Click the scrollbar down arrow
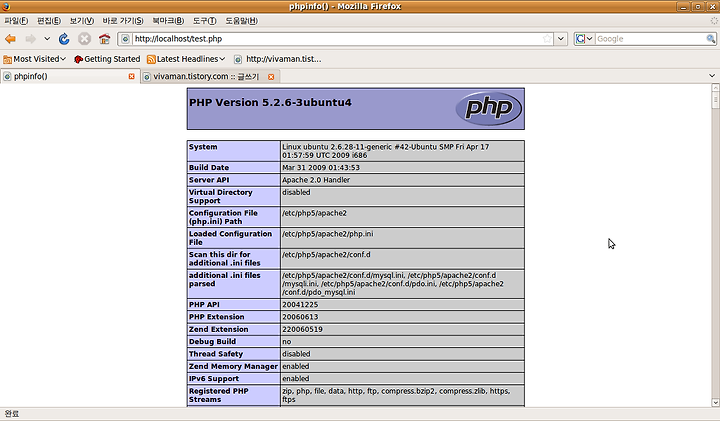The width and height of the screenshot is (720, 421). (715, 403)
